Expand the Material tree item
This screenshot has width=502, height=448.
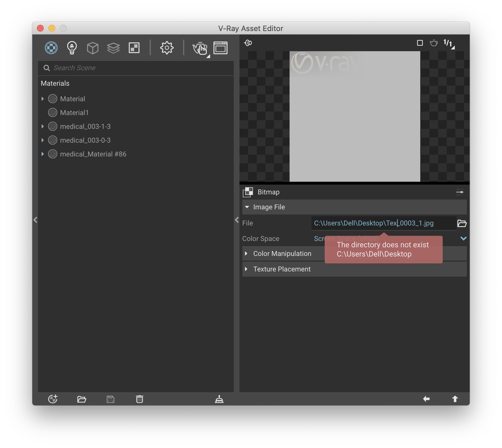43,99
